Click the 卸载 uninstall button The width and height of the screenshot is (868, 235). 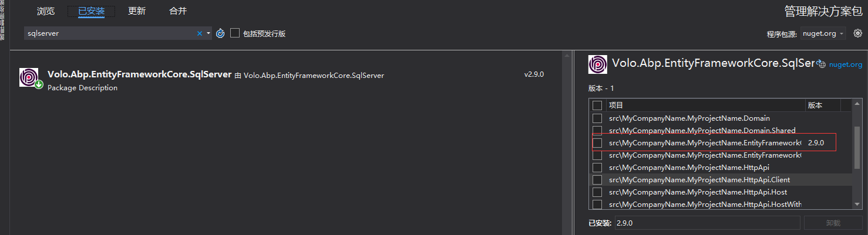[x=833, y=223]
